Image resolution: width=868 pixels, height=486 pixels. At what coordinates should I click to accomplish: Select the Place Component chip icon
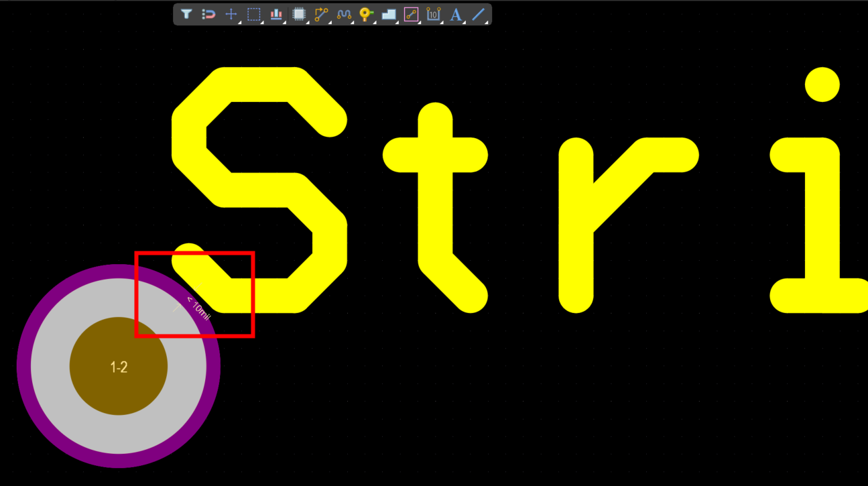[299, 14]
